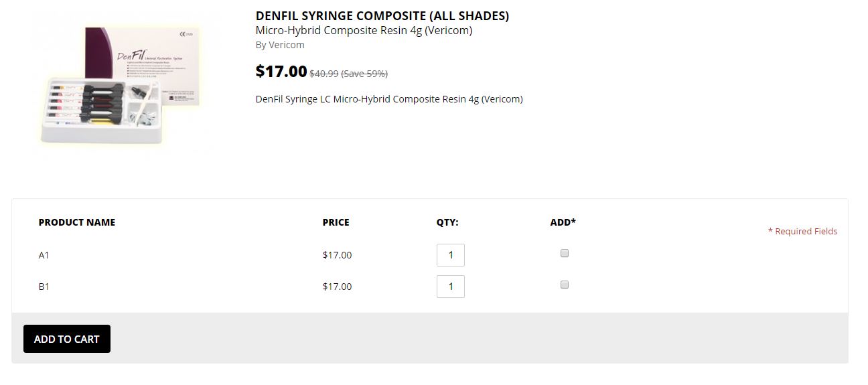This screenshot has height=385, width=868.
Task: Tick the Add checkbox for shade B1
Action: 565,285
